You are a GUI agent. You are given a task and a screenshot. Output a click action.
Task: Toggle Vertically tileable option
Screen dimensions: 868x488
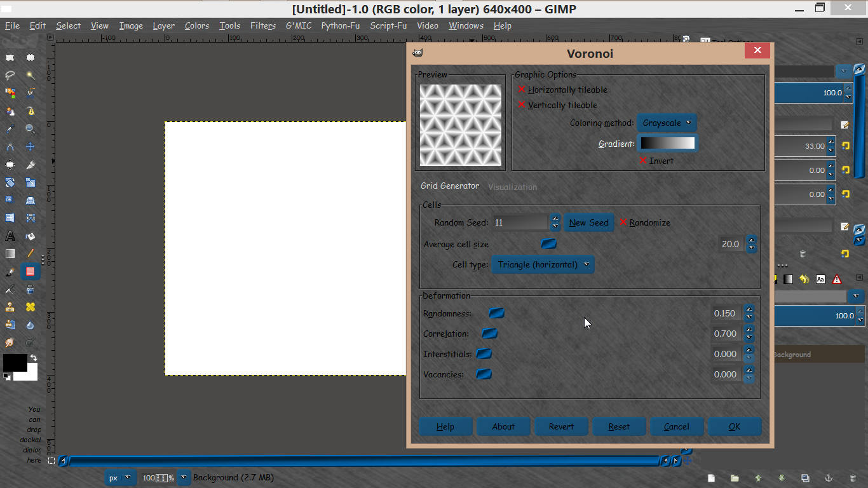pyautogui.click(x=558, y=105)
